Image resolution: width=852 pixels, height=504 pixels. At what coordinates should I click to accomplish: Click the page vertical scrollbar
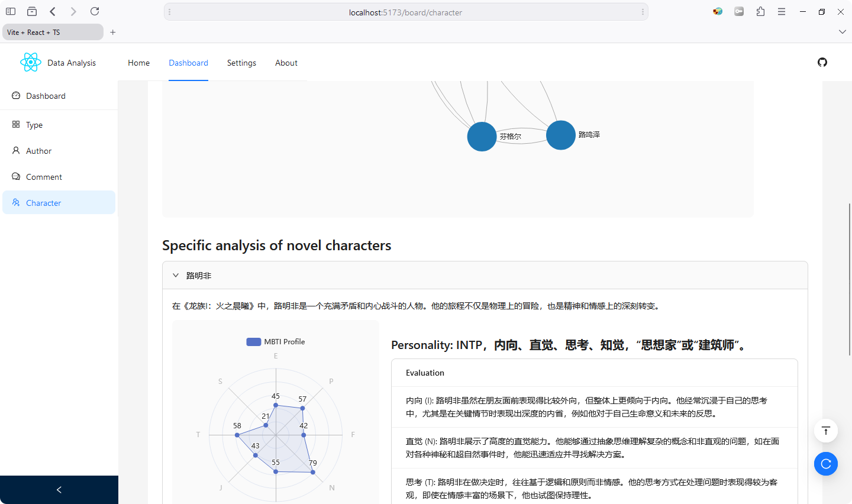850,278
